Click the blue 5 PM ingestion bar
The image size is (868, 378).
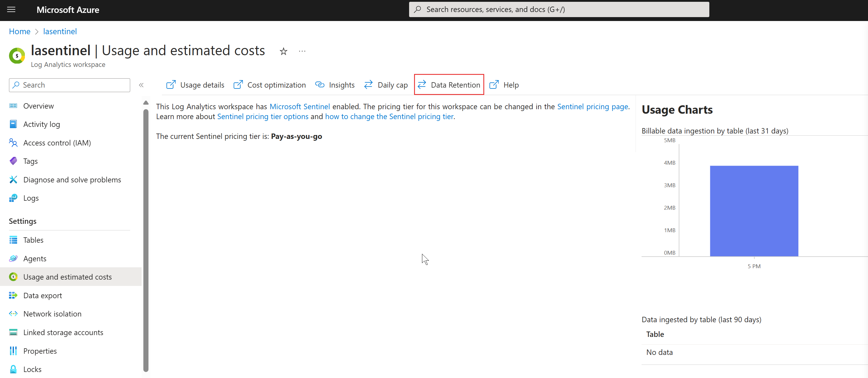click(754, 211)
